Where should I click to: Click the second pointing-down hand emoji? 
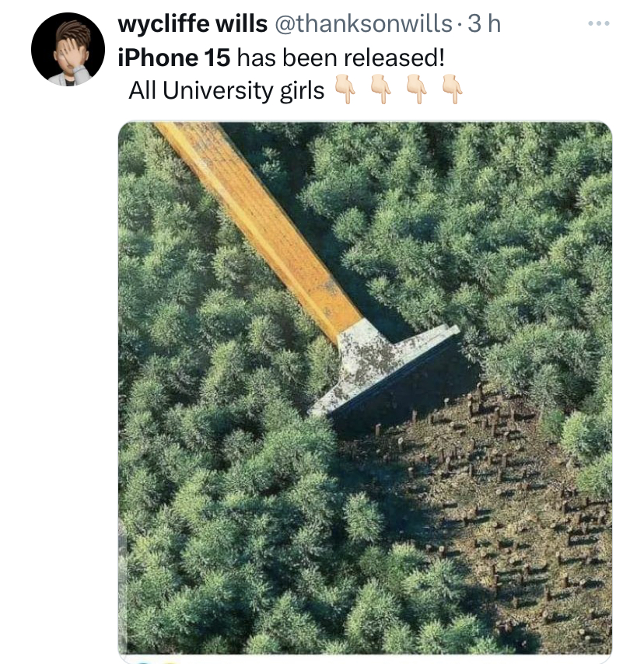click(x=380, y=91)
